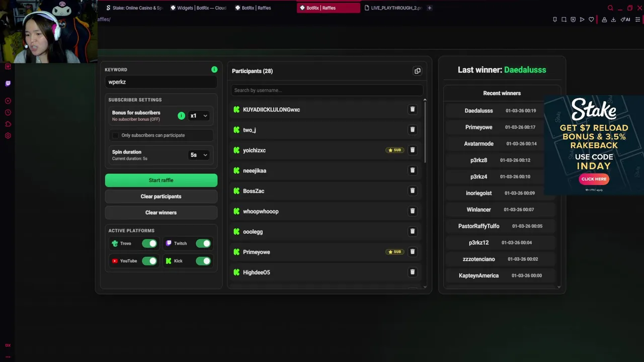This screenshot has width=644, height=362.
Task: Open subscriber bonus x1 dropdown
Action: pos(198,116)
